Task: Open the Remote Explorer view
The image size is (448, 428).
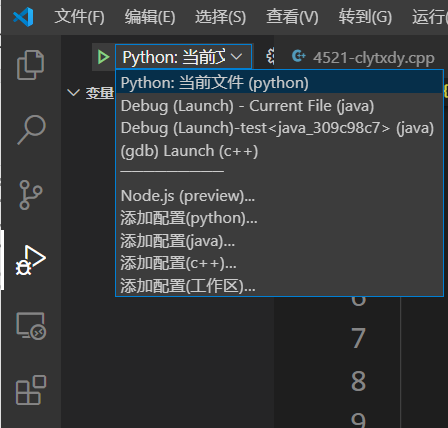Action: tap(31, 326)
